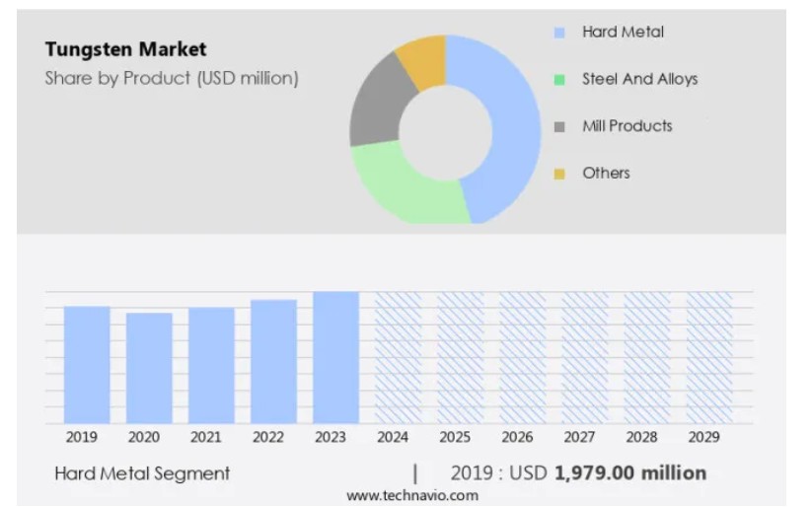Click the hatched 2024 forecast bar
Screen dimensions: 812x507
(x=398, y=357)
